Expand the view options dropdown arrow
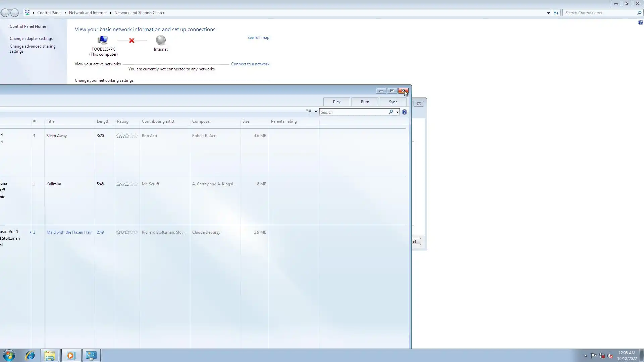The image size is (644, 362). tap(316, 112)
